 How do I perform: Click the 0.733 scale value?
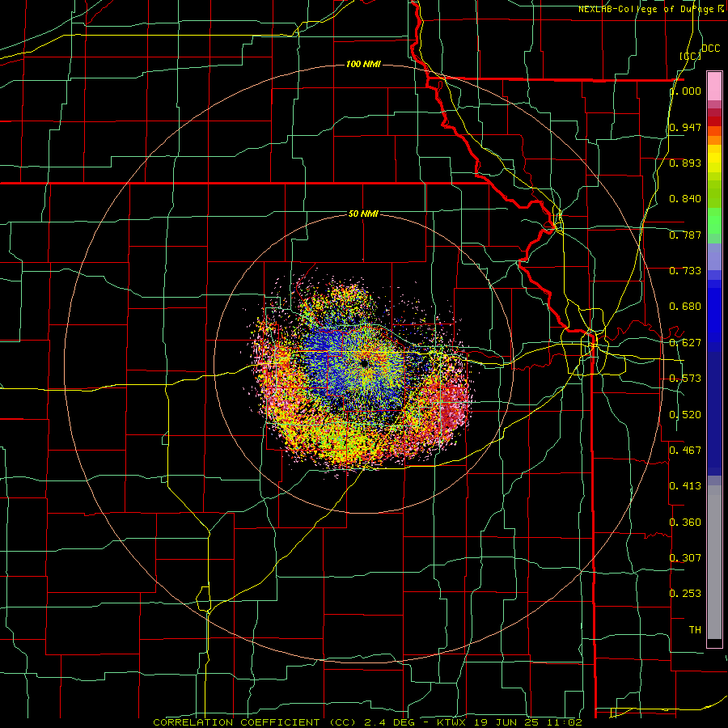pyautogui.click(x=685, y=271)
